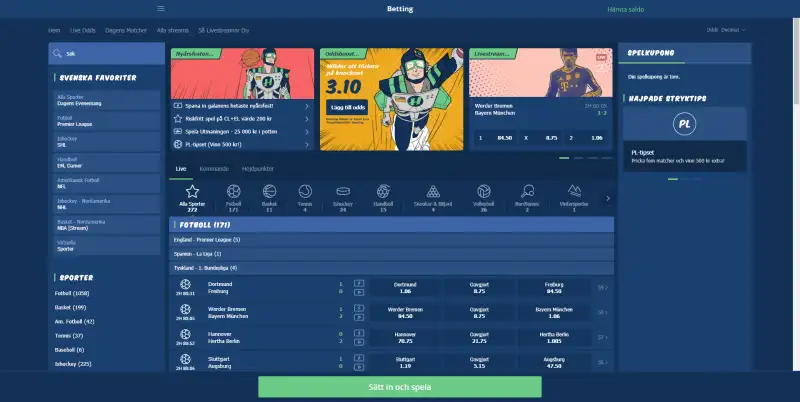Viewport: 800px width, 402px height.
Task: Select Tennis (37) in Sporter list
Action: tap(69, 336)
